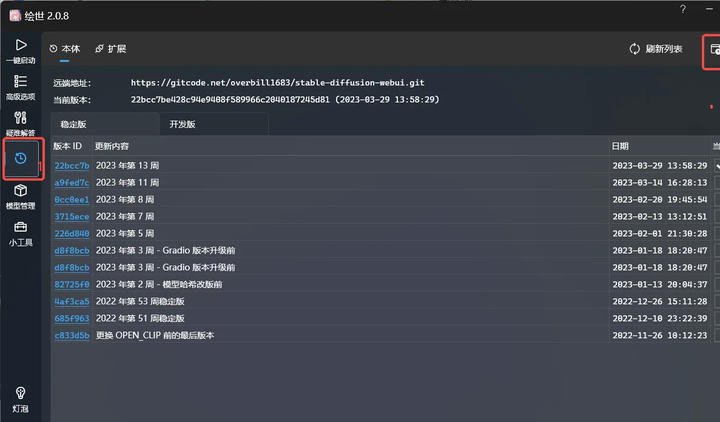720x422 pixels.
Task: Click date cell 2023-03-14 16:28:13
Action: [660, 182]
